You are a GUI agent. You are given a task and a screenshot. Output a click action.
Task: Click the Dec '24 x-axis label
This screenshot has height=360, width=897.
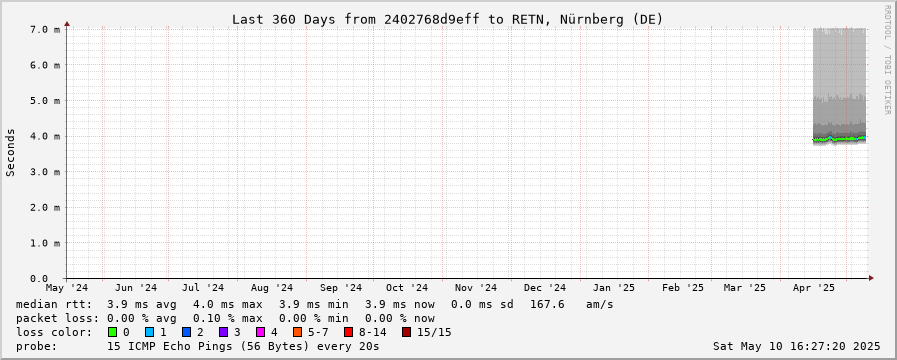point(545,288)
